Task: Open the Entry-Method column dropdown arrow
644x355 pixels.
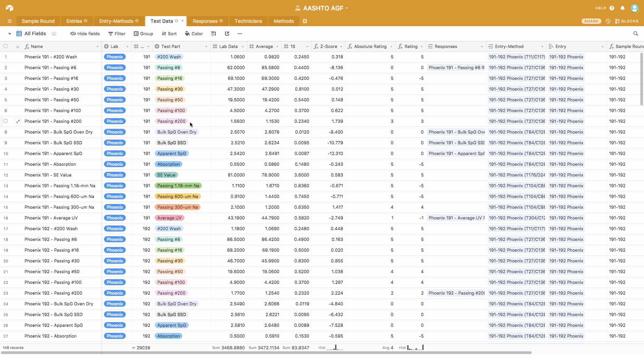Action: point(542,47)
